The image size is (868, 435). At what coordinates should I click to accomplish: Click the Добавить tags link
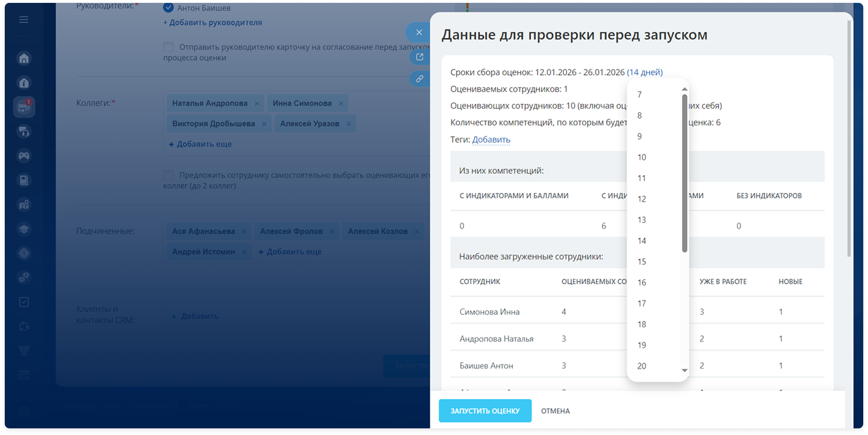click(x=491, y=139)
